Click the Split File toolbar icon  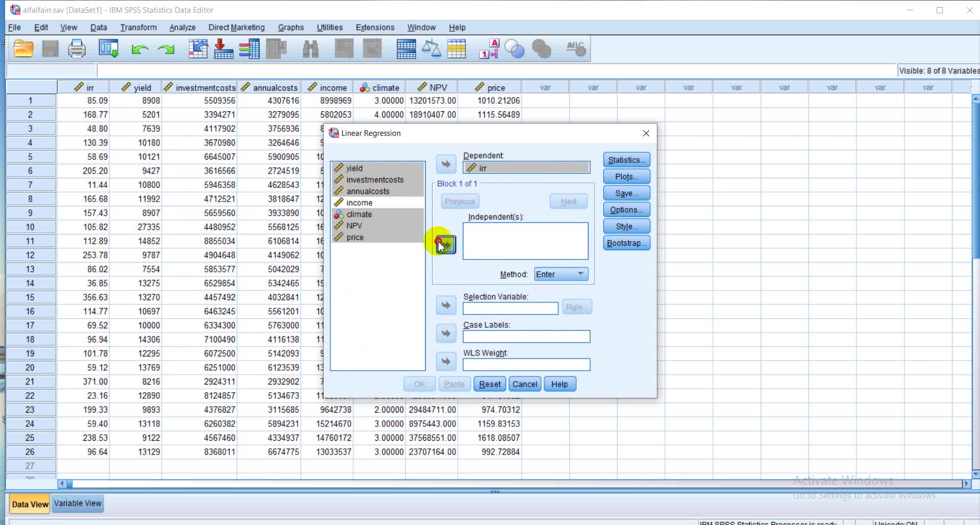[x=406, y=49]
